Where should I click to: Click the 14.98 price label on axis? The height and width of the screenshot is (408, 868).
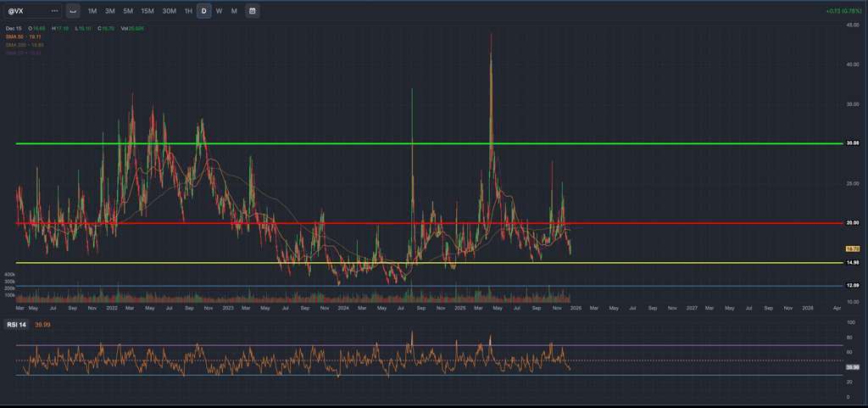(853, 263)
